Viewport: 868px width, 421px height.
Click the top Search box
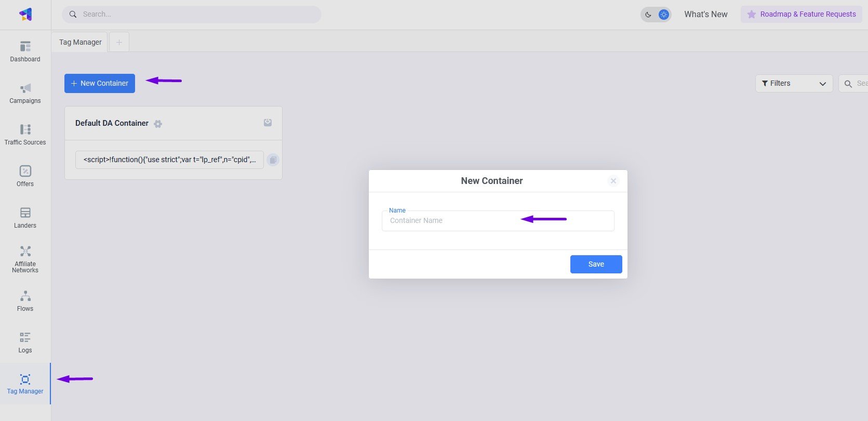click(x=191, y=15)
